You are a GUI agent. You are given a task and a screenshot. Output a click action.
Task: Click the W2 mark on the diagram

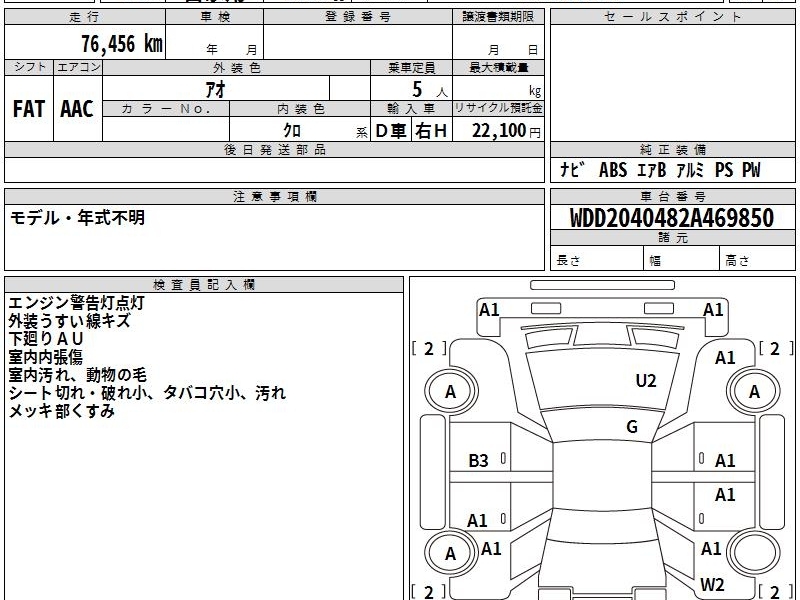(712, 584)
